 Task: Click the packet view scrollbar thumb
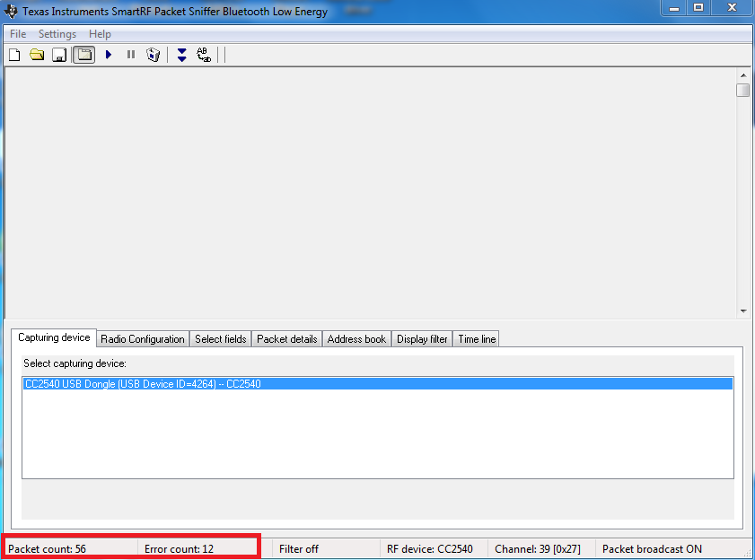743,90
